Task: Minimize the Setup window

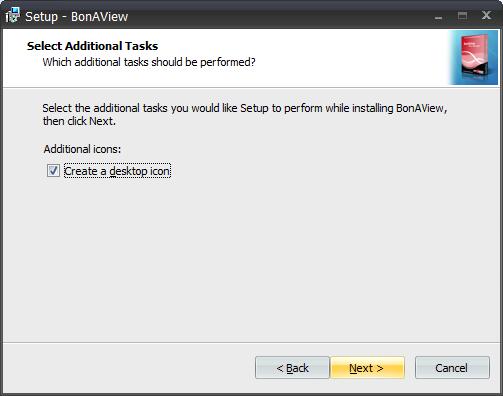Action: (438, 16)
